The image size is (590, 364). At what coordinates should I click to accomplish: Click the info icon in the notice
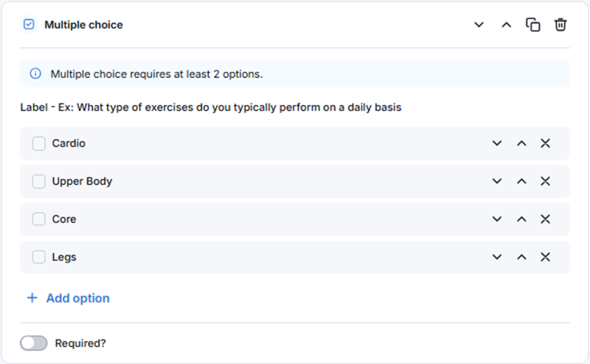(36, 74)
